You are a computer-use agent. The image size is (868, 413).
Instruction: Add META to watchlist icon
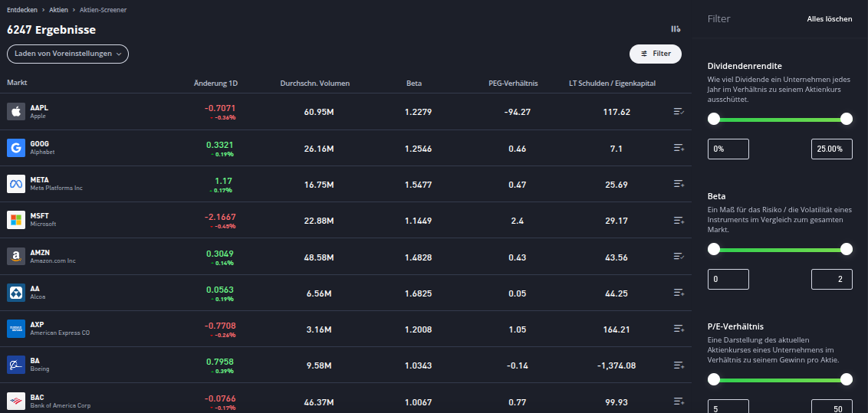pyautogui.click(x=679, y=184)
